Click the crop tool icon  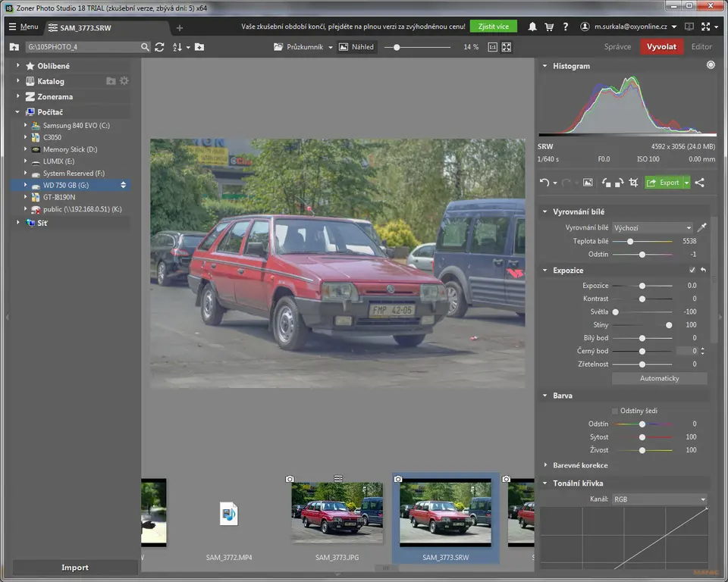633,183
